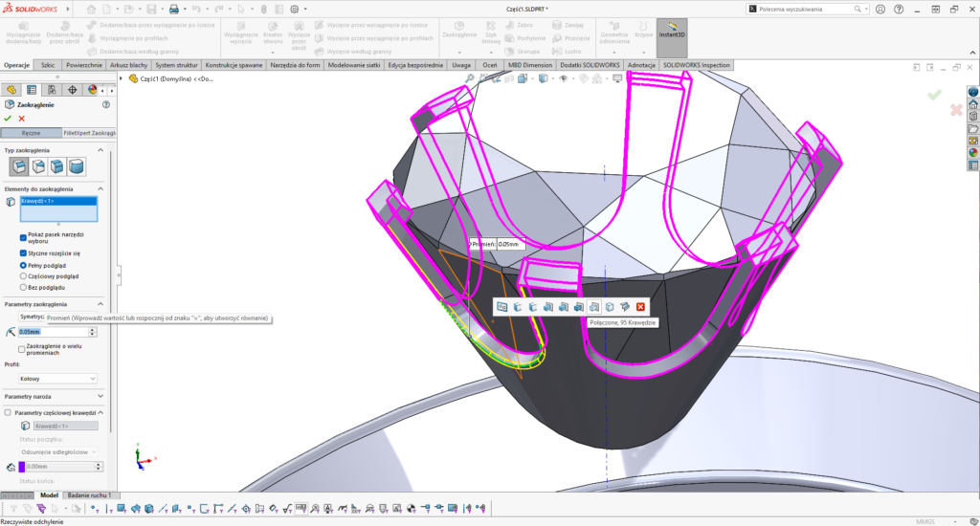Confirm the fillet with the green checkmark
Viewport: 980px width, 526px height.
pos(8,119)
